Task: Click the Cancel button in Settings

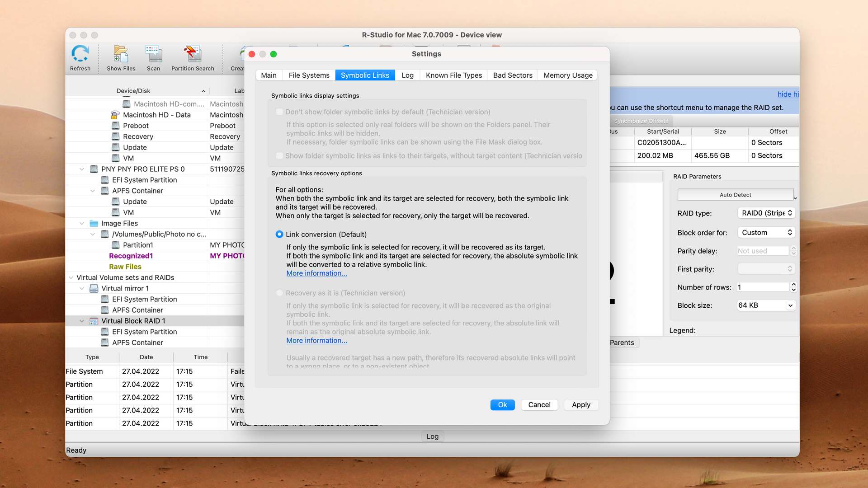Action: 539,404
